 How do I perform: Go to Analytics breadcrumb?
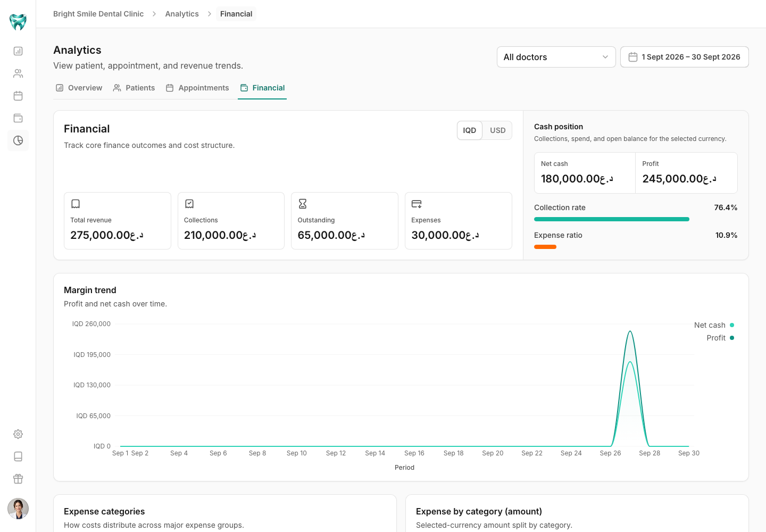pos(182,14)
